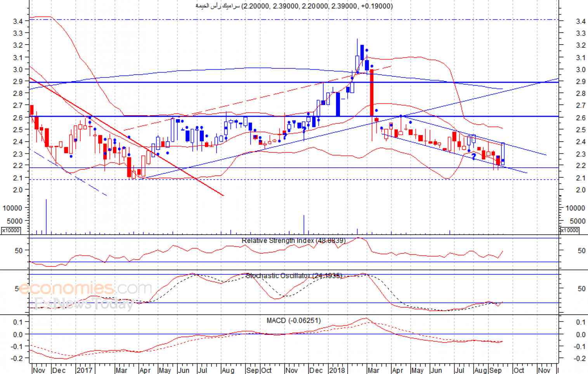Select the MACD (-0.06251) label

(294, 320)
